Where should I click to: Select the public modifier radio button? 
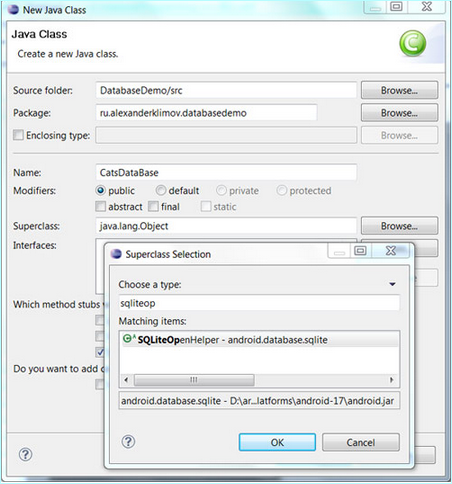[100, 190]
